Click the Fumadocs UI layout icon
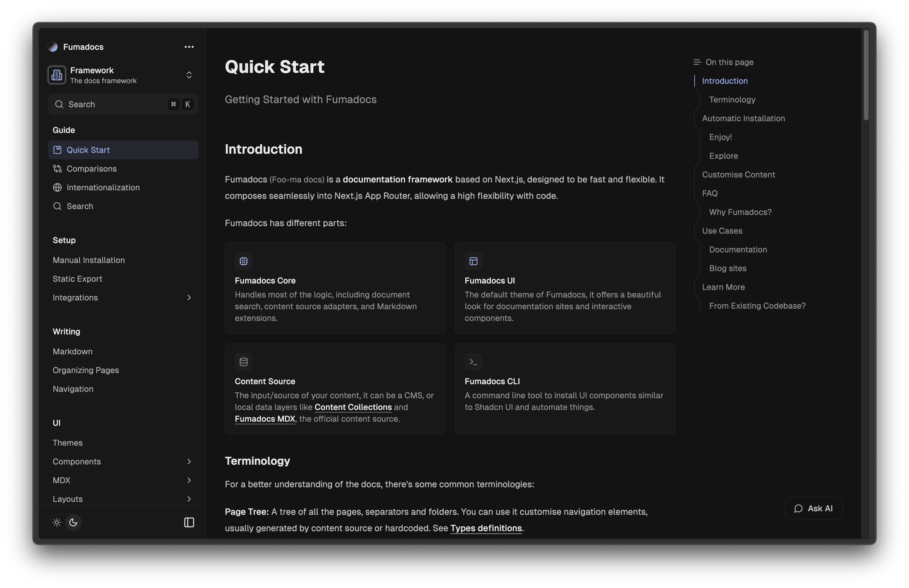The width and height of the screenshot is (909, 588). point(474,261)
